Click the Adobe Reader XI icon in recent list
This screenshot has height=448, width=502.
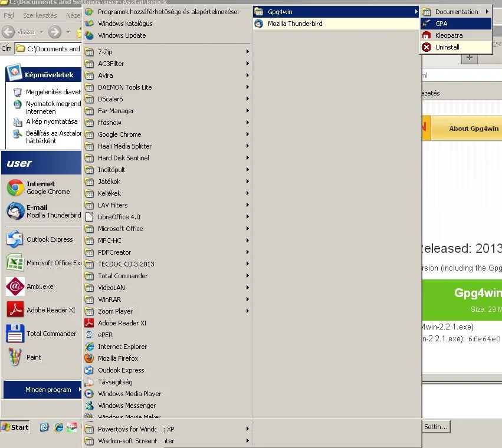[x=15, y=309]
